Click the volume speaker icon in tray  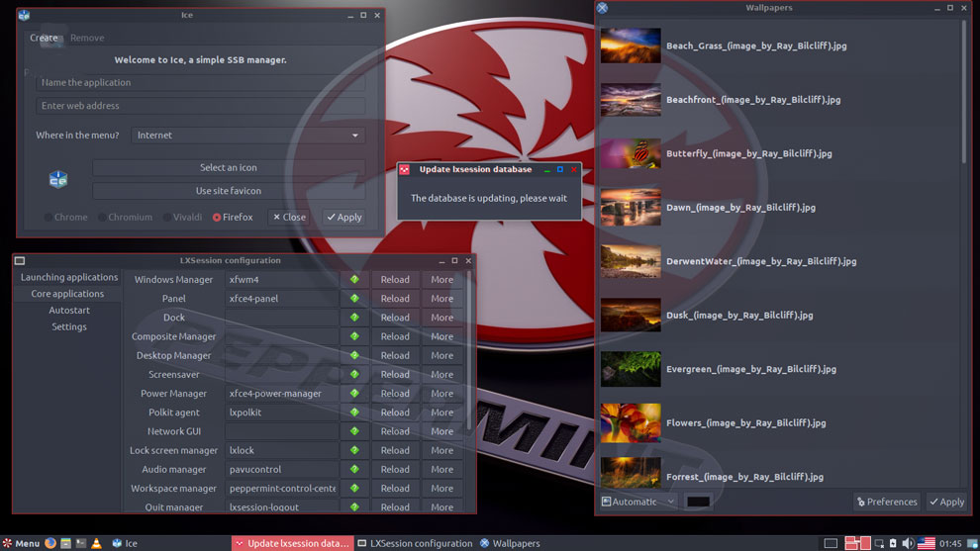(x=908, y=543)
